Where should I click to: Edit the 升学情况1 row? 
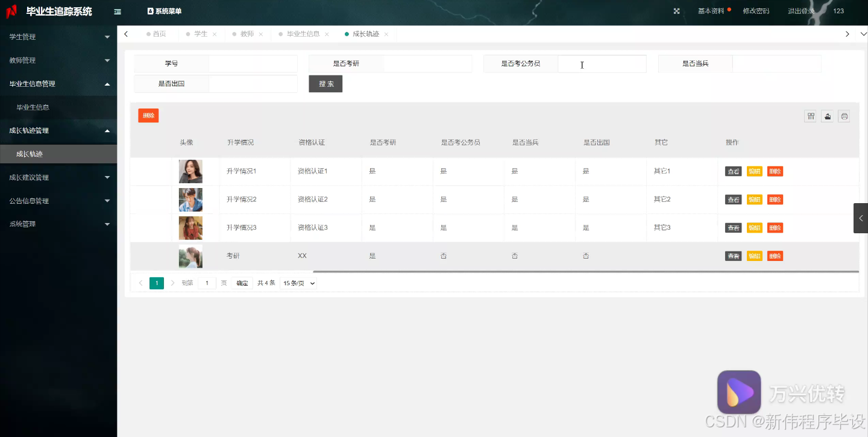tap(755, 171)
